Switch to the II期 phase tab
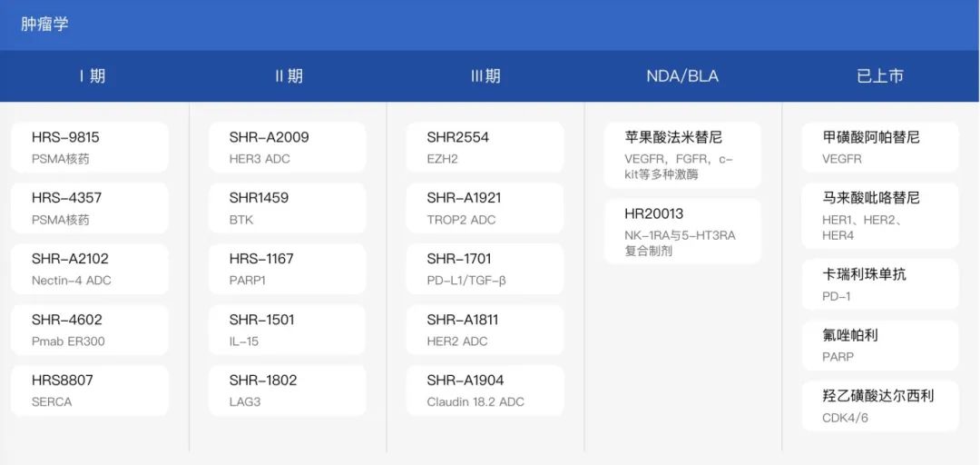980x465 pixels. point(289,76)
